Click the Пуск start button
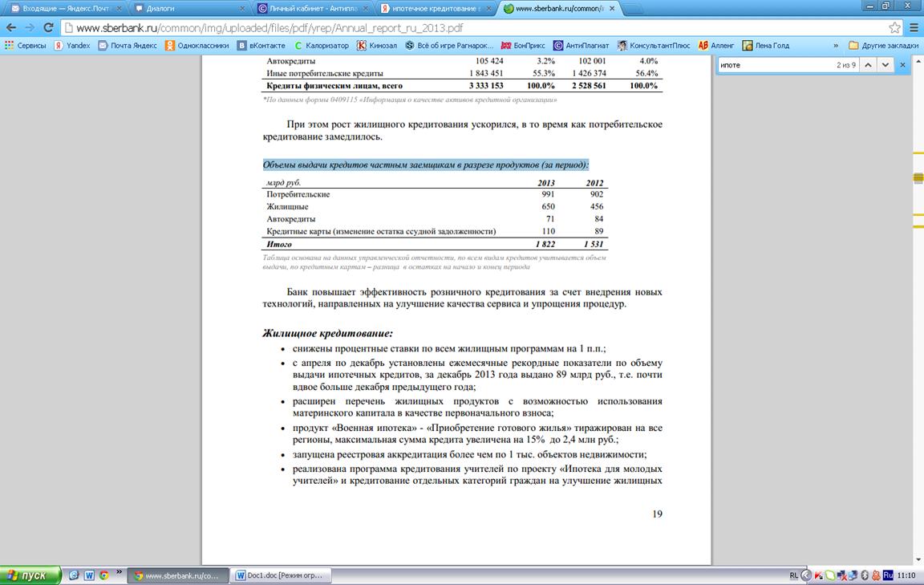924x585 pixels. (31, 575)
